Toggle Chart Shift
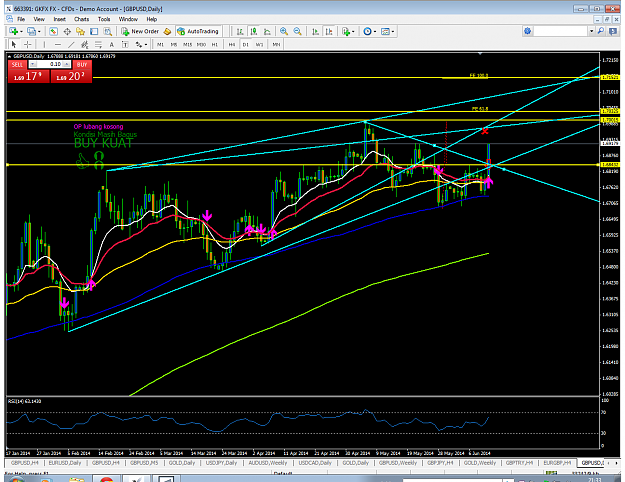 tap(329, 31)
